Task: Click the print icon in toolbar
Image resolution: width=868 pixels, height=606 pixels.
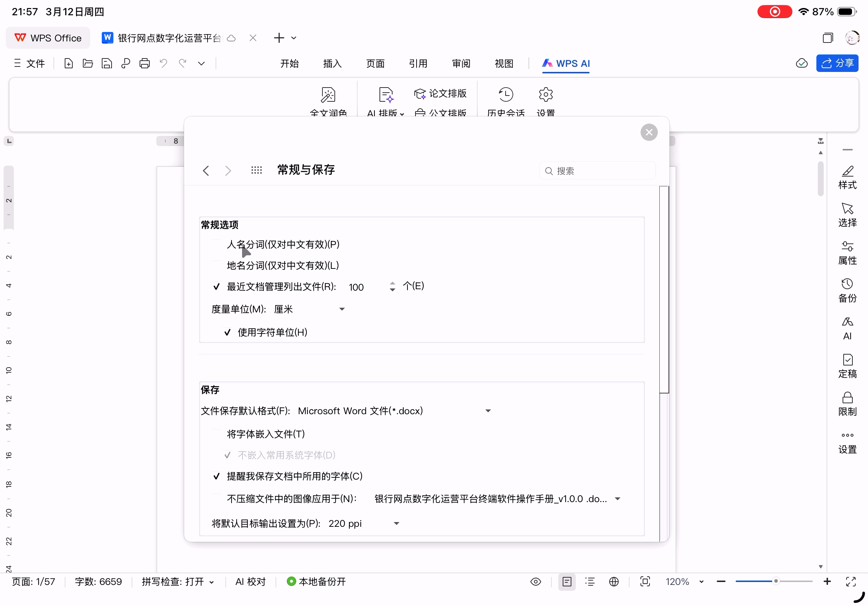Action: click(x=144, y=63)
